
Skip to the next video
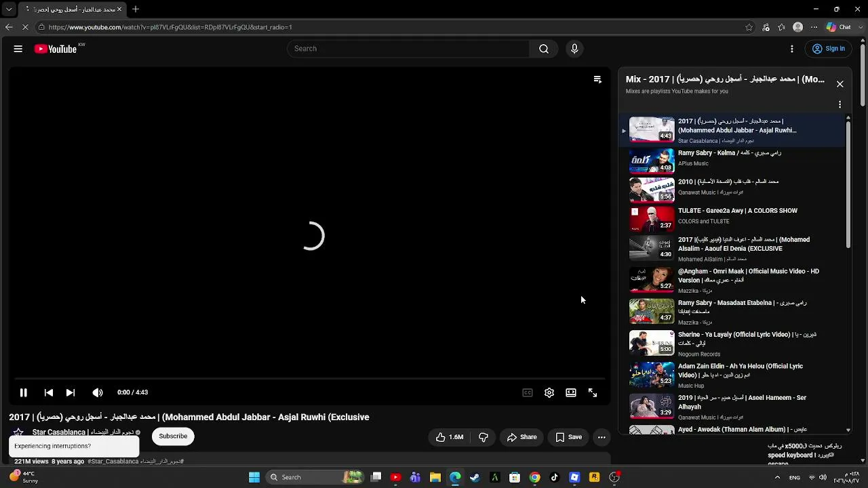pyautogui.click(x=71, y=392)
